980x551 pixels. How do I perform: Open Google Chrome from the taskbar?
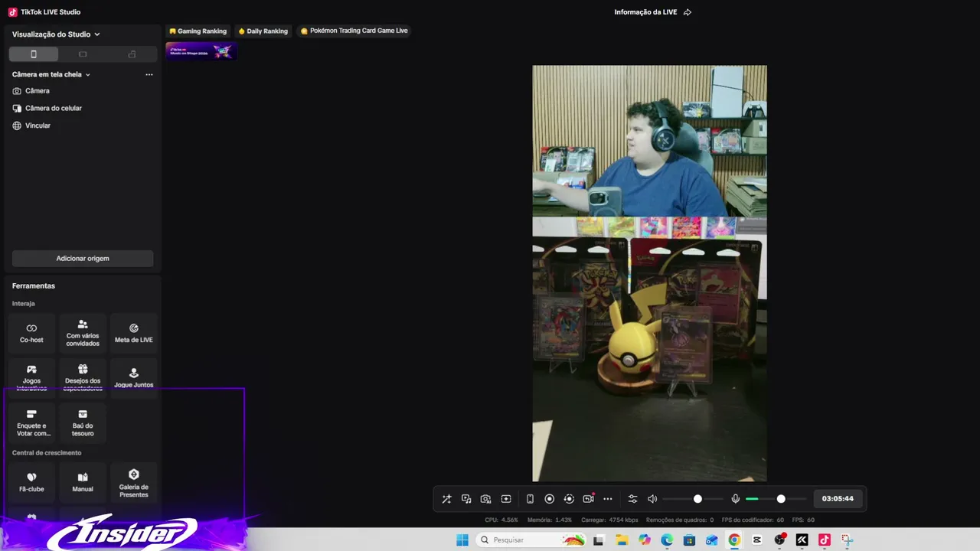734,540
